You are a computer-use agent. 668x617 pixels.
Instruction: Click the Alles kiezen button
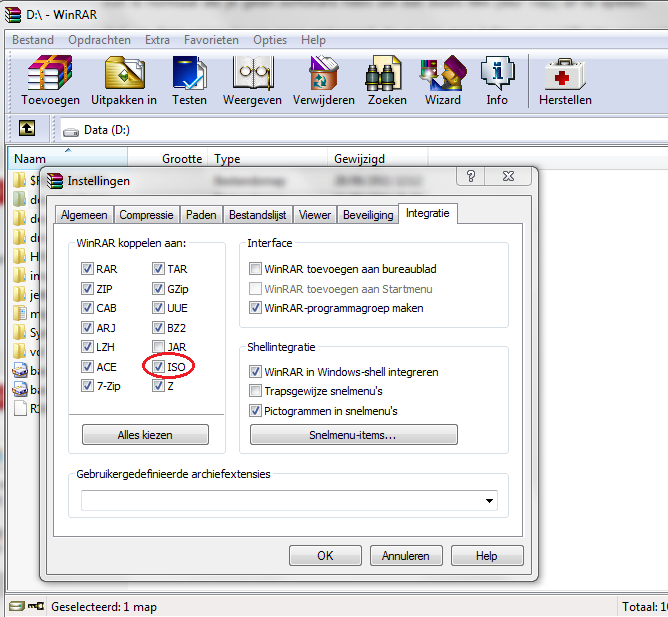[x=145, y=435]
